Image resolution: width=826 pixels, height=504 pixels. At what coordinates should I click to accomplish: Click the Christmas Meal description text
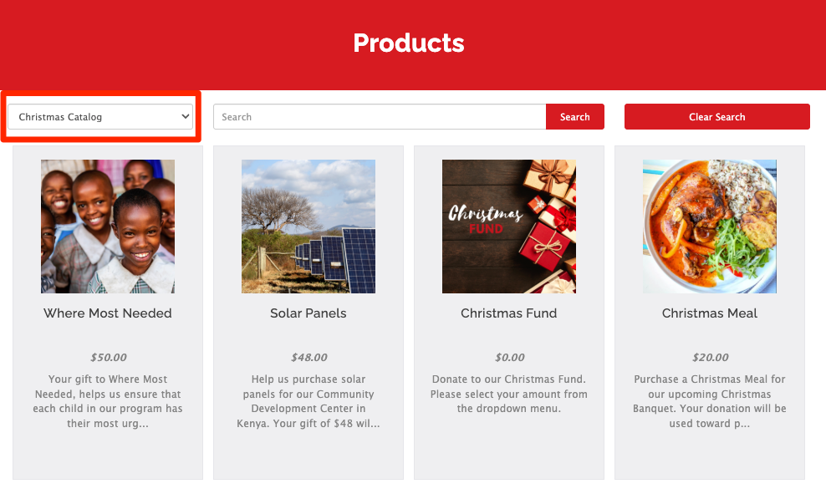710,401
